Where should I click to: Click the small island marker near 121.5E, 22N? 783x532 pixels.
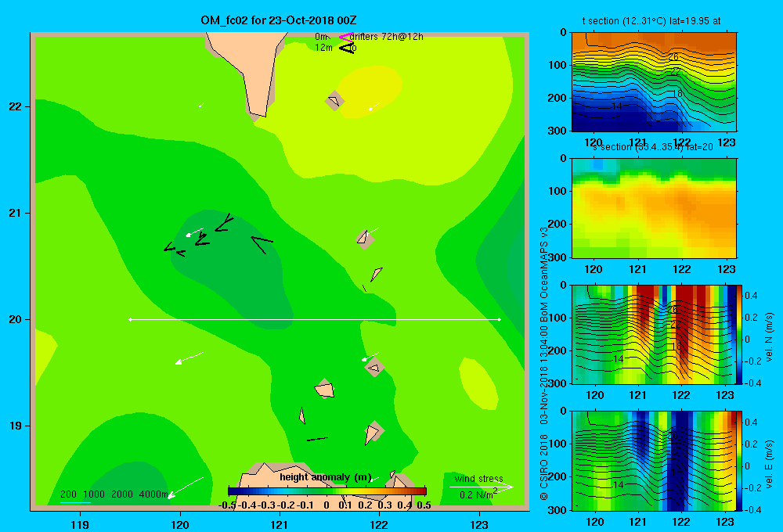(x=334, y=101)
